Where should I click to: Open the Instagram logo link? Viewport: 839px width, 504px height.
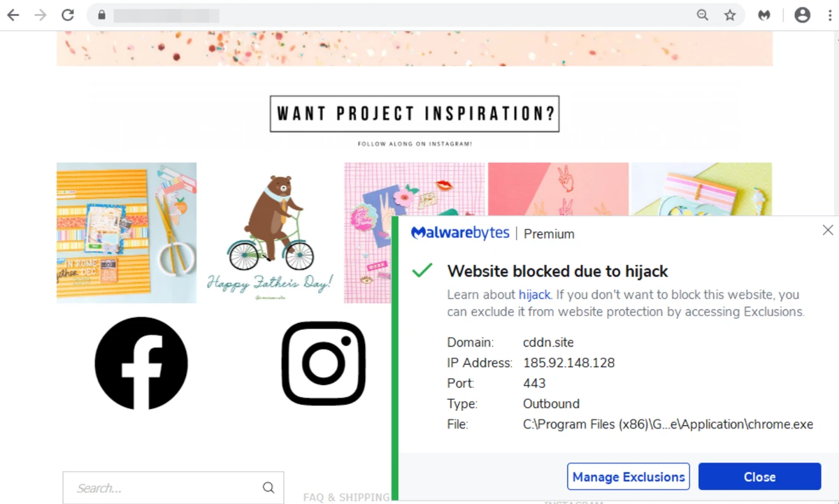pos(324,363)
